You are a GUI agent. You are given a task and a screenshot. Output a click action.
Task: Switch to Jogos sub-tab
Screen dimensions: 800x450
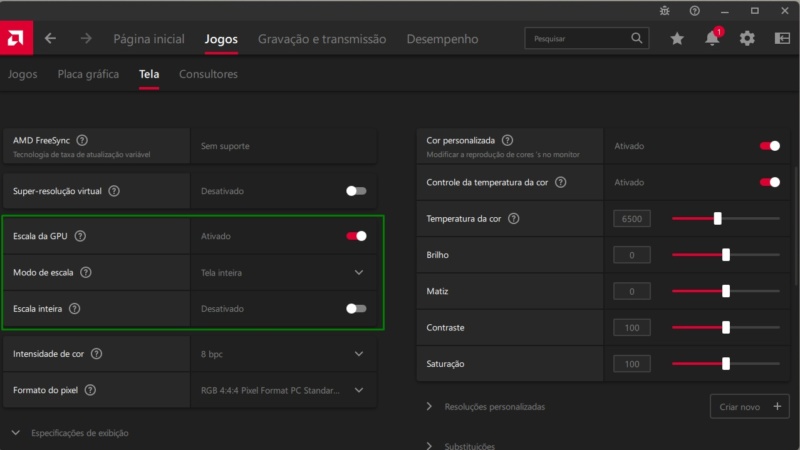[x=22, y=74]
